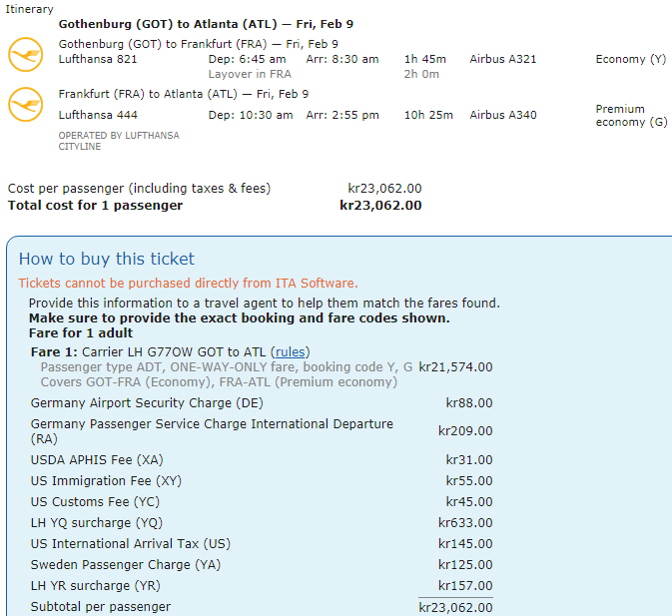Click 'OPERATED BY LUFTHANSA CITYLINE' note
This screenshot has width=672, height=616.
pyautogui.click(x=119, y=141)
